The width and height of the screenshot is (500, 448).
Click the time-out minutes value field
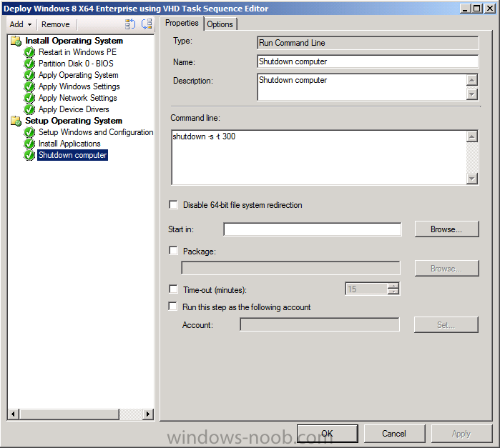click(367, 289)
